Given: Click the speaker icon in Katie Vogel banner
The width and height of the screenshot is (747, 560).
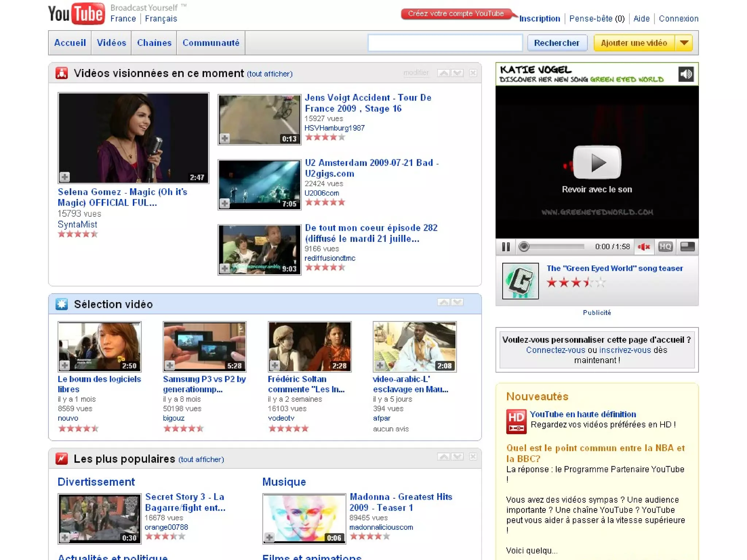Looking at the screenshot, I should (x=686, y=74).
